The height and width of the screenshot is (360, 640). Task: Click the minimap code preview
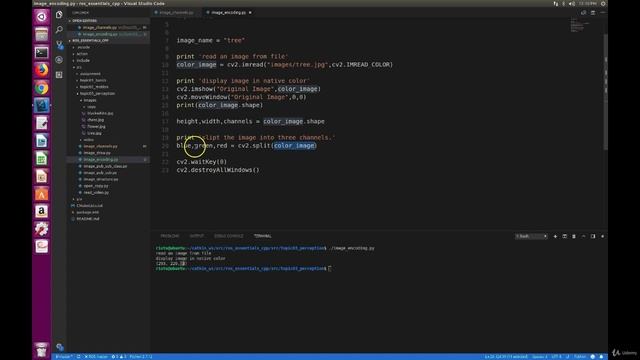click(x=580, y=25)
